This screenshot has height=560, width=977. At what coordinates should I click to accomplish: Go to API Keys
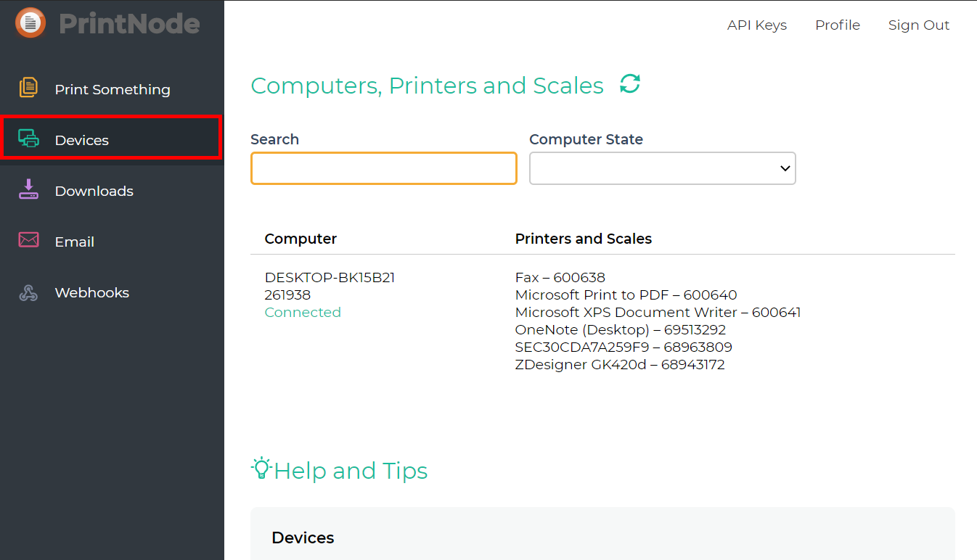pos(756,25)
